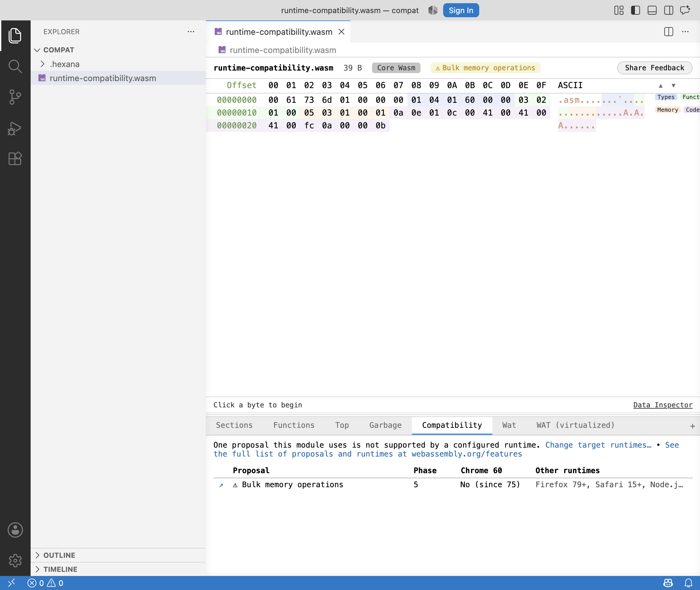Split the editor right icon
Screen dimensions: 700x590
tap(669, 32)
